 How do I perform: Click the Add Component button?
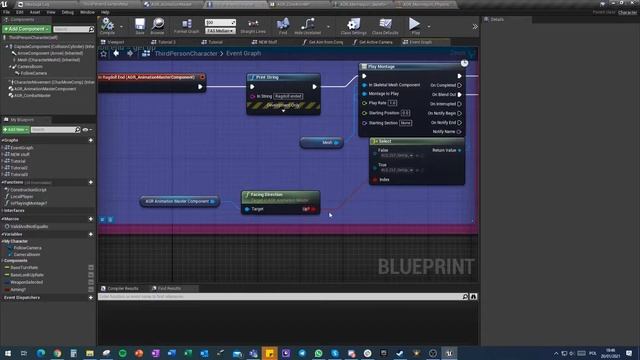click(27, 29)
